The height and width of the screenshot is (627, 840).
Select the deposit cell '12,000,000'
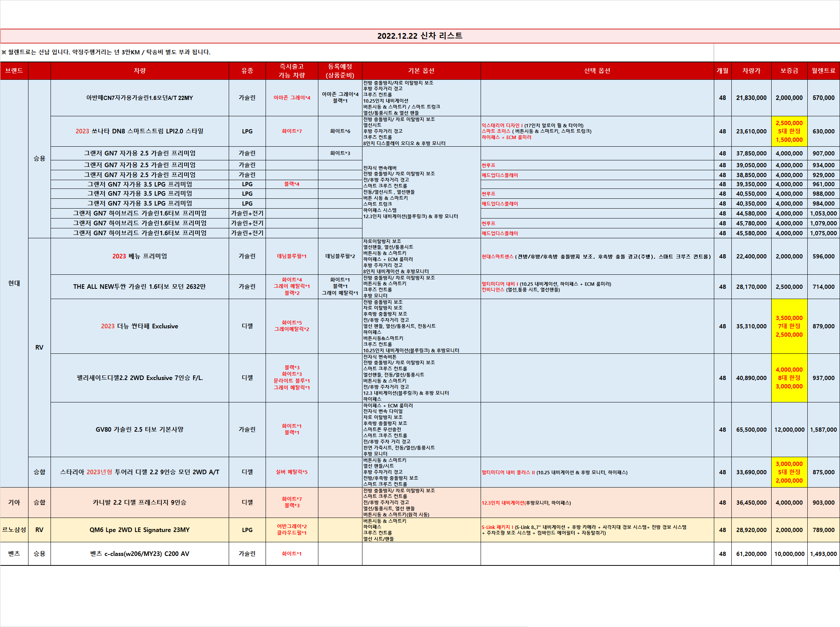[x=789, y=429]
